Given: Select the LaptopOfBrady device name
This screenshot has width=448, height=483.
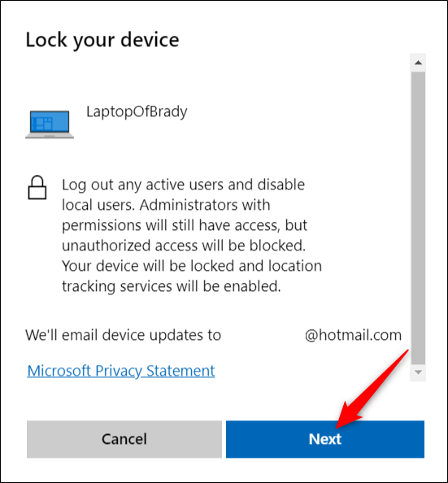Looking at the screenshot, I should 137,112.
